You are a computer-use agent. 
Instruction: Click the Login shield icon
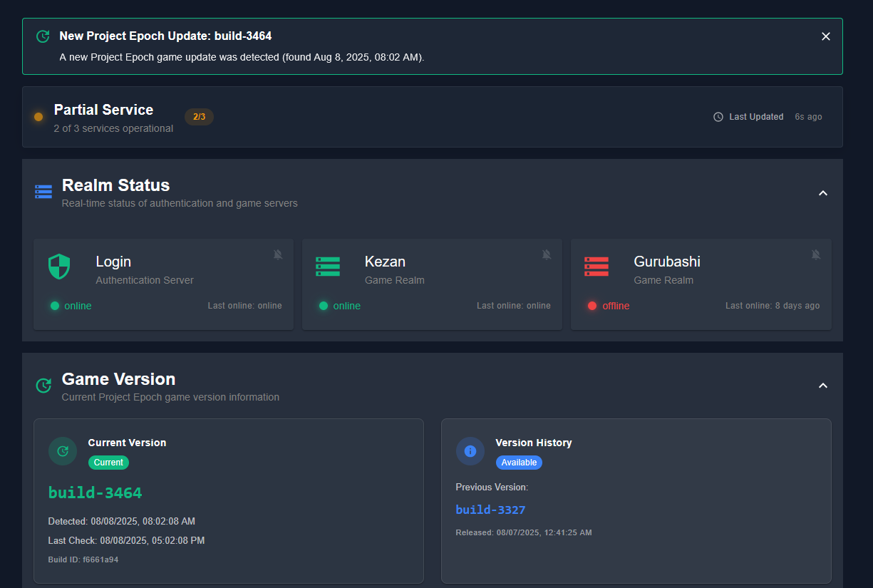[x=59, y=267]
